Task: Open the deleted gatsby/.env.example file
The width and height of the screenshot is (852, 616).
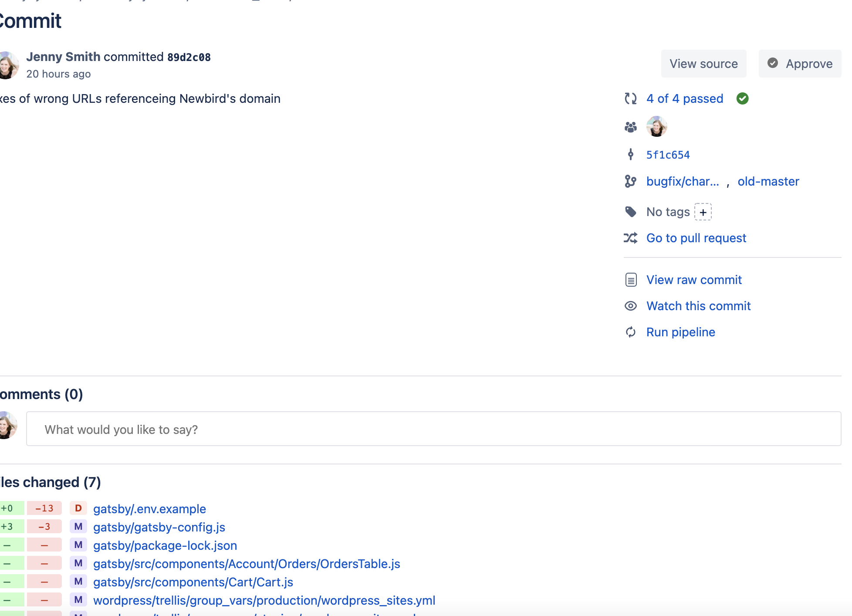Action: (x=149, y=509)
